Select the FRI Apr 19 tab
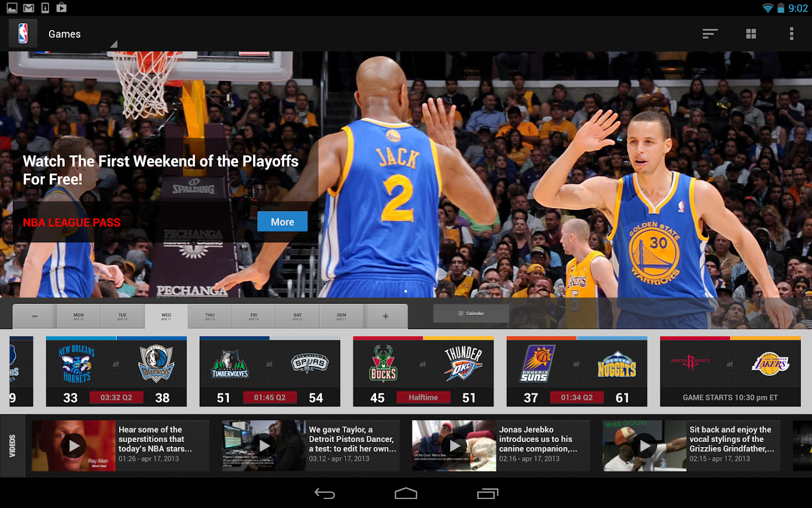Screen dimensions: 812x508 (x=254, y=317)
